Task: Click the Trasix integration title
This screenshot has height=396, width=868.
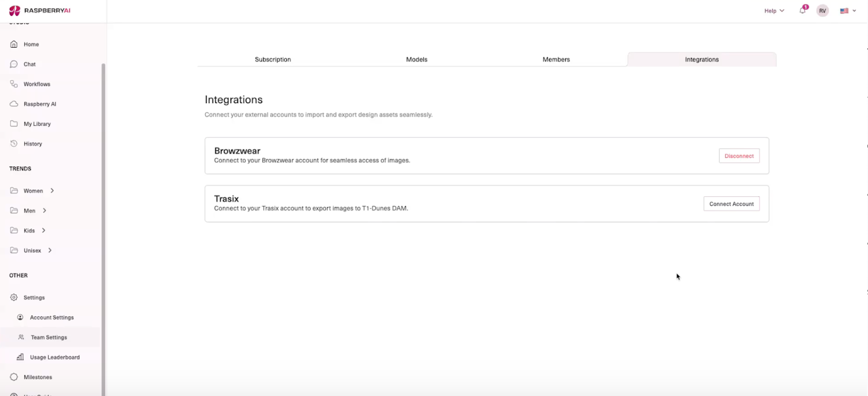Action: (x=226, y=199)
